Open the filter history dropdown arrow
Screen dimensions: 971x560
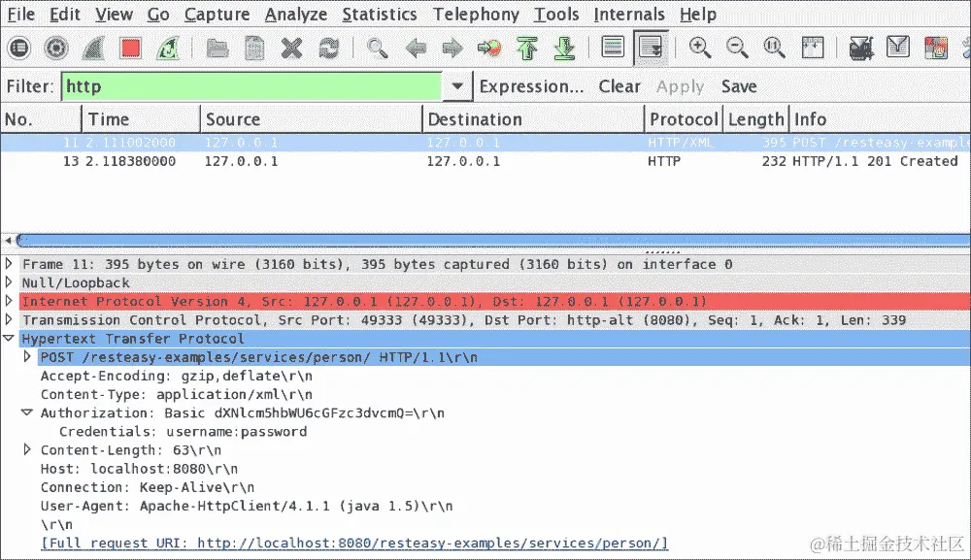tap(457, 86)
